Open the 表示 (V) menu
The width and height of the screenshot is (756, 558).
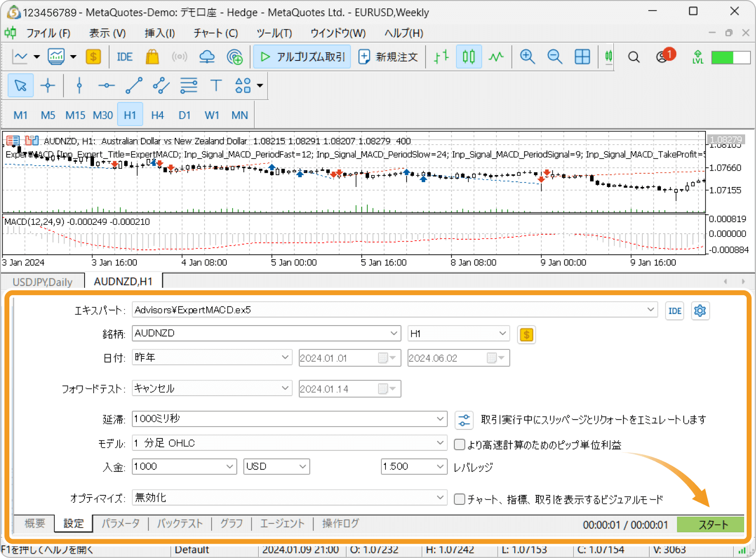click(x=107, y=33)
